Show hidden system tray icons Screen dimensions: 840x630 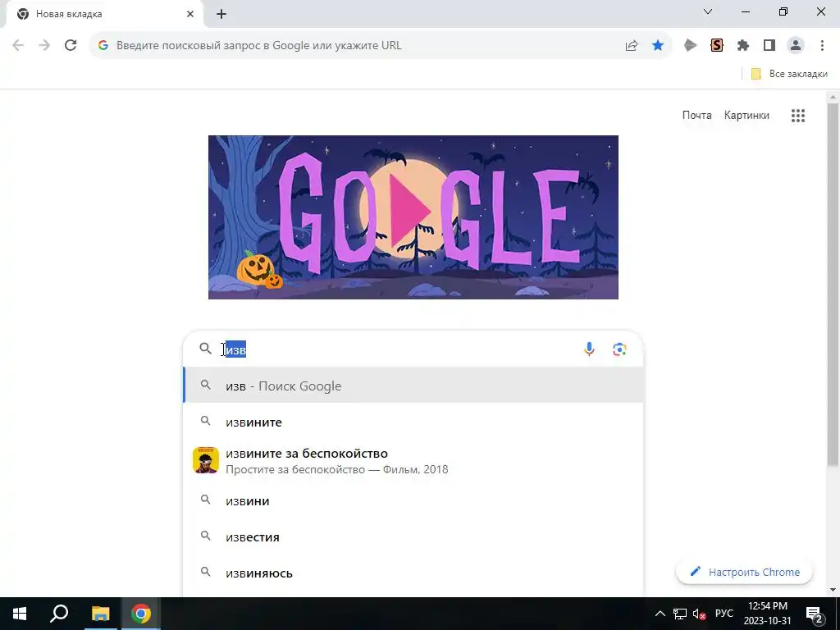(x=660, y=614)
